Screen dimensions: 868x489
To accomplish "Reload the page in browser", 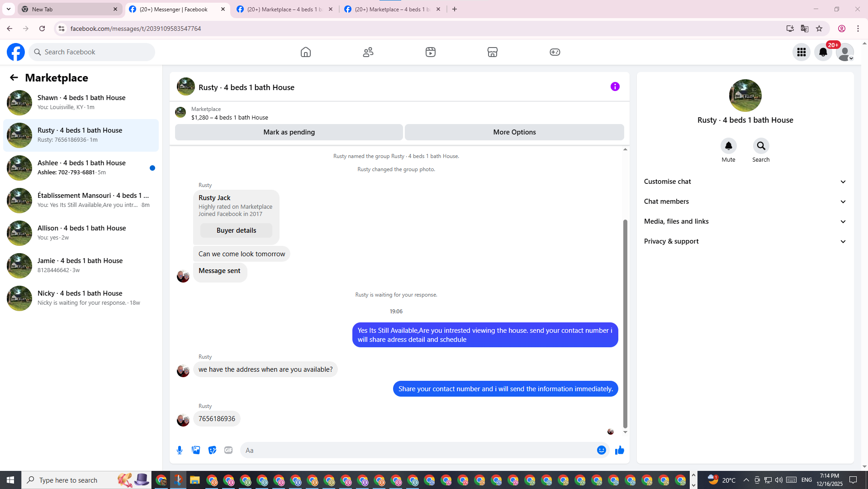I will (42, 29).
